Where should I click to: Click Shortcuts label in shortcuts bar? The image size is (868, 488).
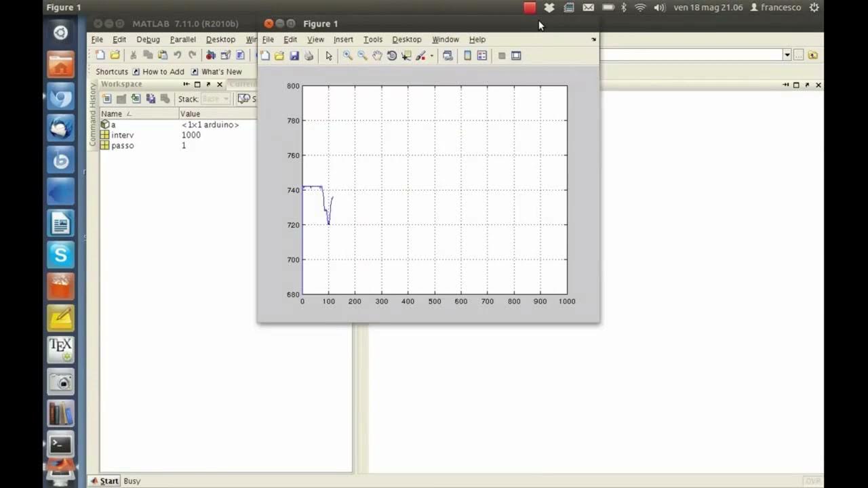click(x=112, y=71)
